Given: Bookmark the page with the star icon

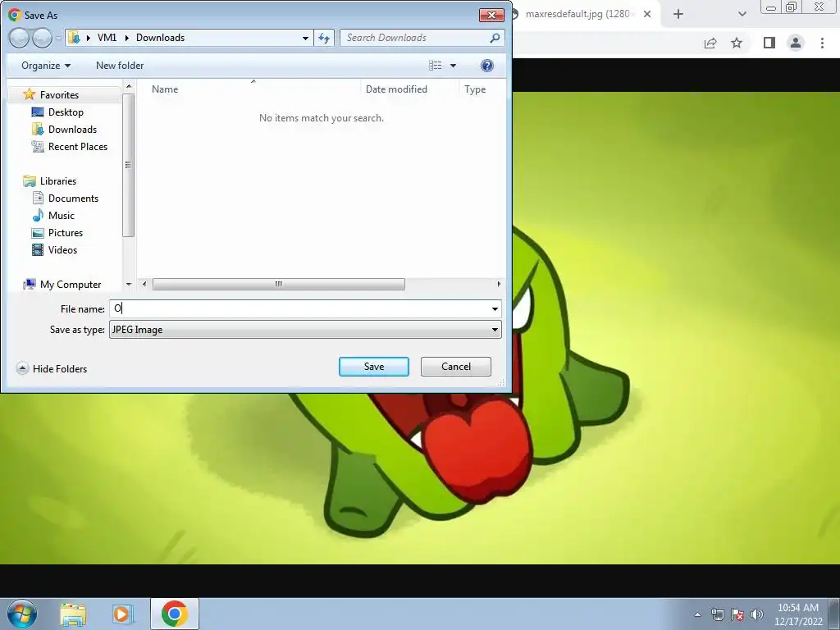Looking at the screenshot, I should 737,43.
